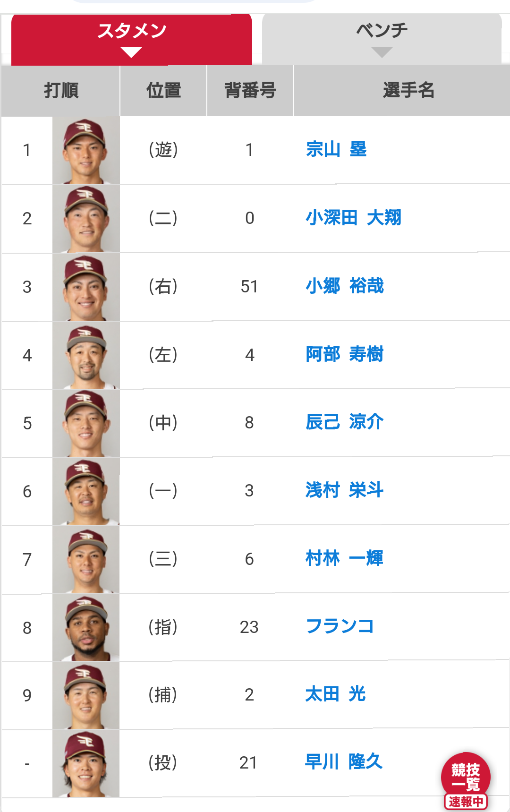This screenshot has width=510, height=812.
Task: Click the photo of batter number 1
Action: (x=86, y=151)
